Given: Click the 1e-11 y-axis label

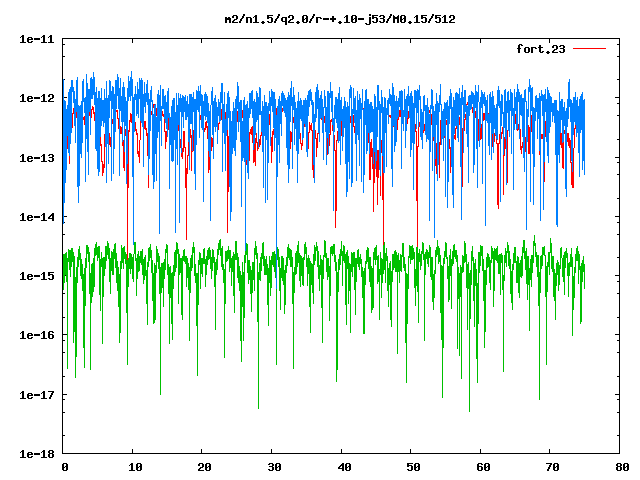Looking at the screenshot, I should (37, 39).
